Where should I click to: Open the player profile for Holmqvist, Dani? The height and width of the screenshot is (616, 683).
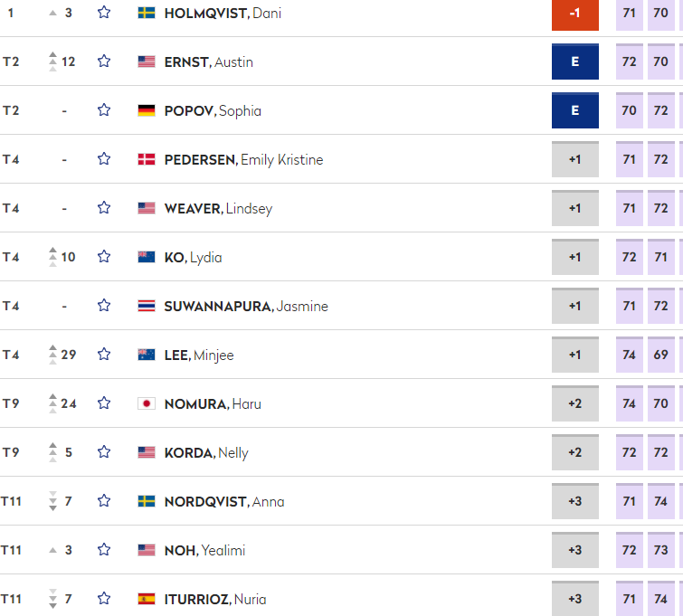pos(223,13)
